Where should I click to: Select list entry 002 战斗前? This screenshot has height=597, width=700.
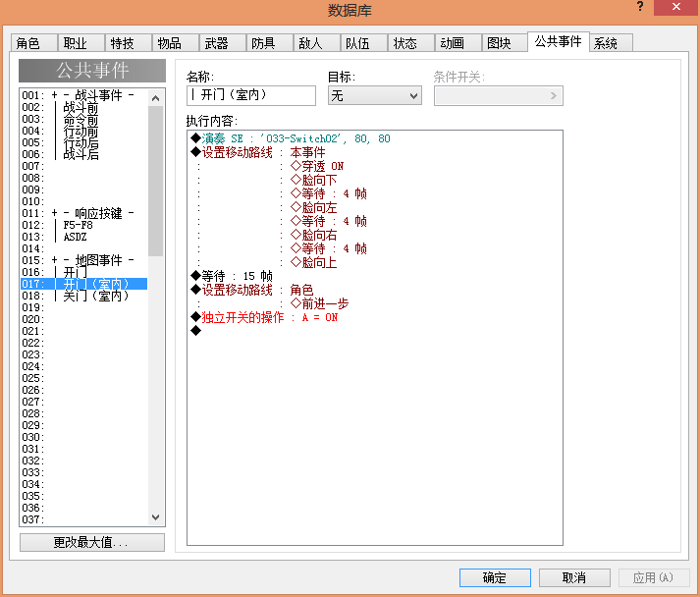pyautogui.click(x=83, y=107)
